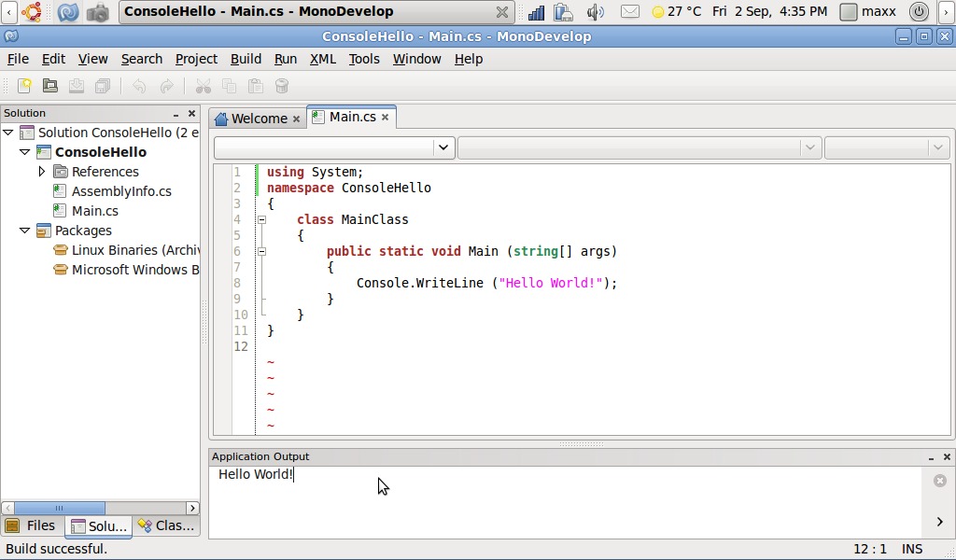This screenshot has height=560, width=956.
Task: Open the File menu
Action: tap(18, 59)
